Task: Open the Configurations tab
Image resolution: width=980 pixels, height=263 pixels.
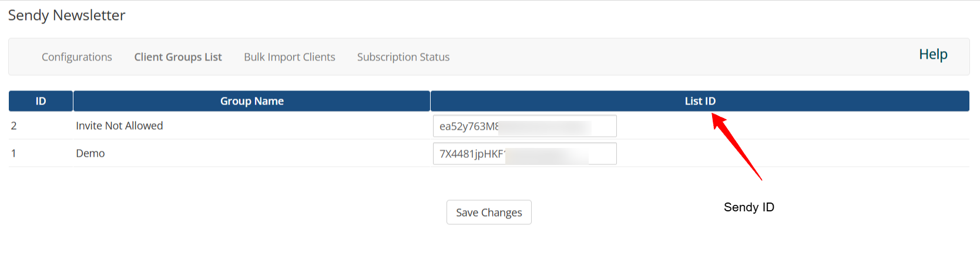Action: (76, 57)
